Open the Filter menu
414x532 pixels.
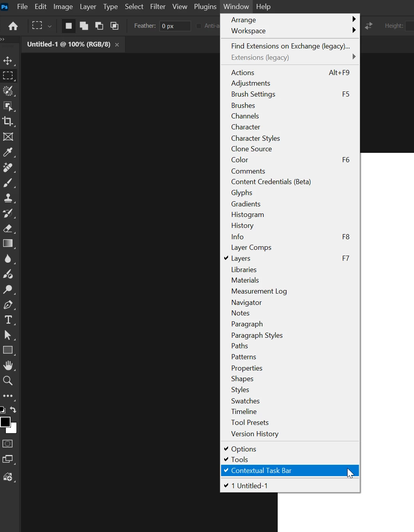158,7
